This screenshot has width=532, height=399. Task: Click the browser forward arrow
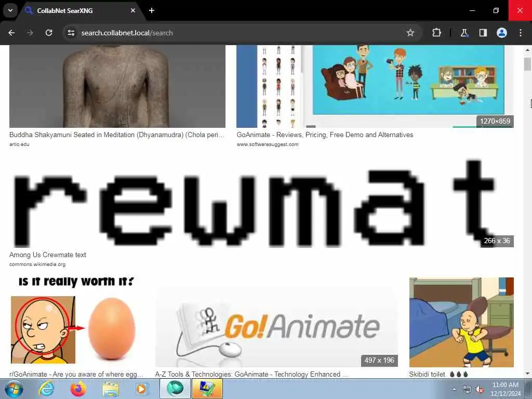tap(30, 33)
